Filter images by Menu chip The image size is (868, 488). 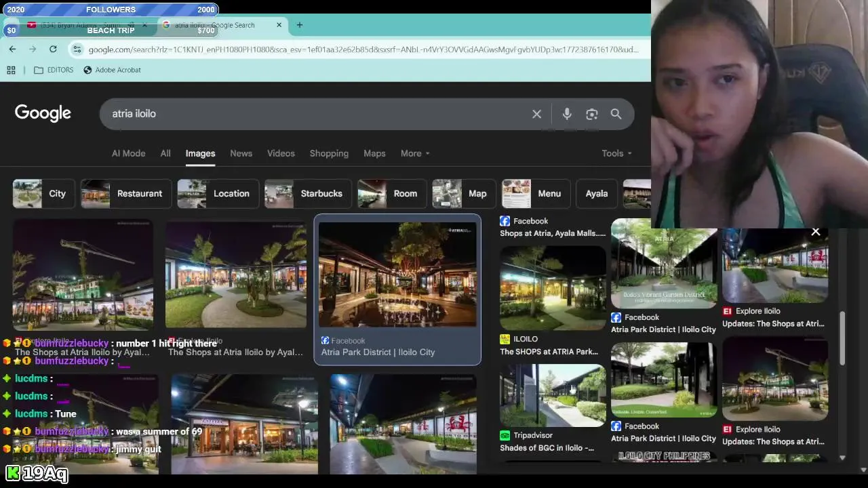coord(535,193)
